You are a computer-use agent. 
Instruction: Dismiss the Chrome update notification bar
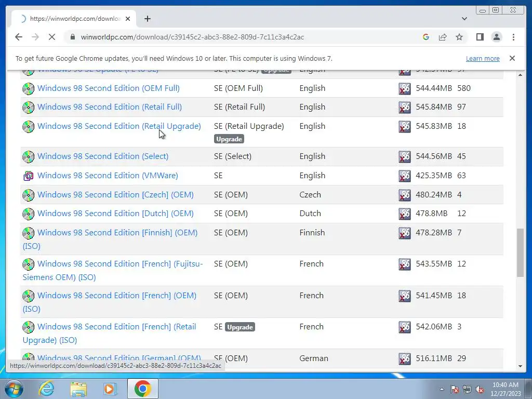pos(512,58)
